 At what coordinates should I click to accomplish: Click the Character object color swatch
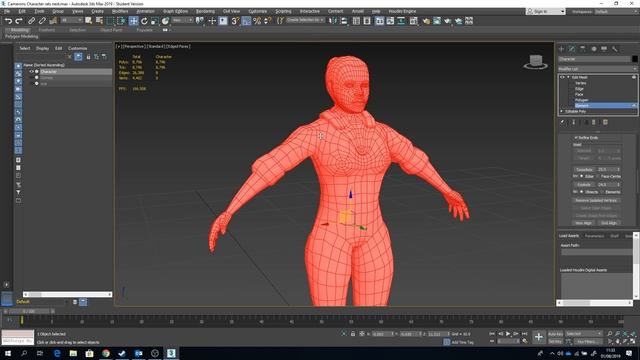click(634, 59)
